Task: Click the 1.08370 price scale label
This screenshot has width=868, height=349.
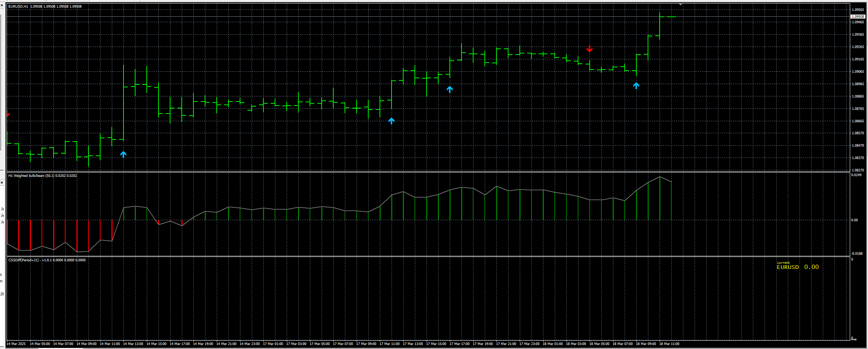Action: click(858, 158)
